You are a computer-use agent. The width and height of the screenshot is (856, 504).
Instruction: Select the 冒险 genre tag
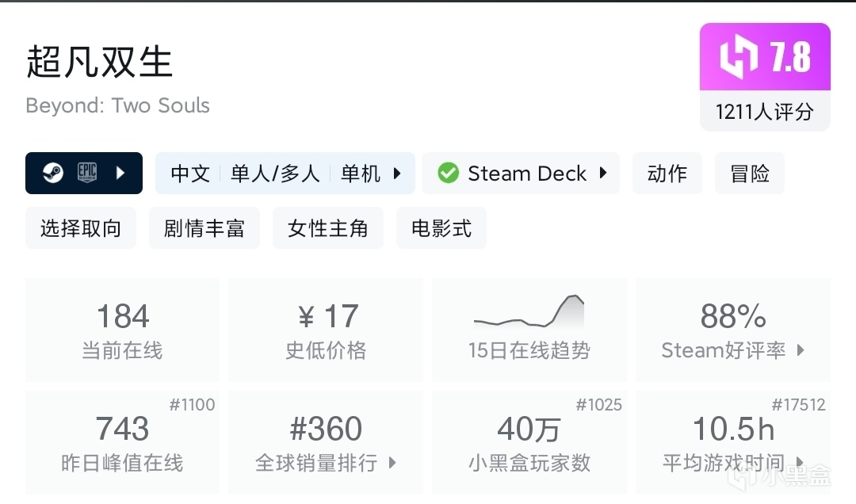(750, 173)
